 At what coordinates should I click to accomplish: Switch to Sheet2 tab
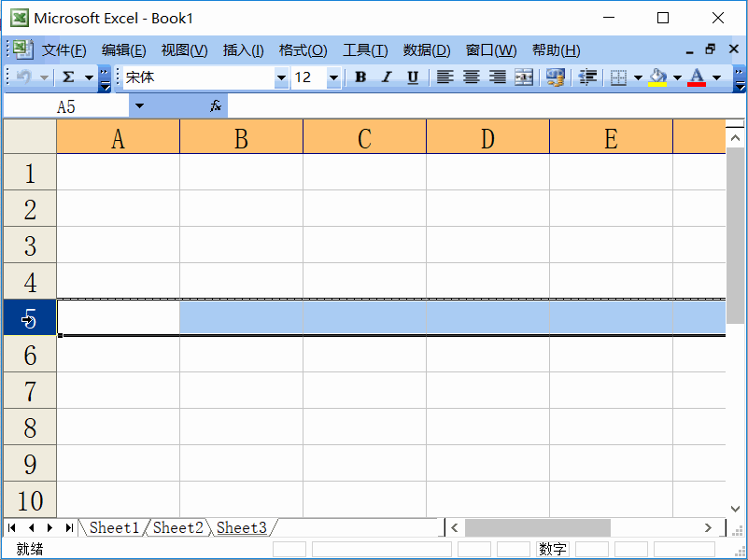tap(178, 527)
